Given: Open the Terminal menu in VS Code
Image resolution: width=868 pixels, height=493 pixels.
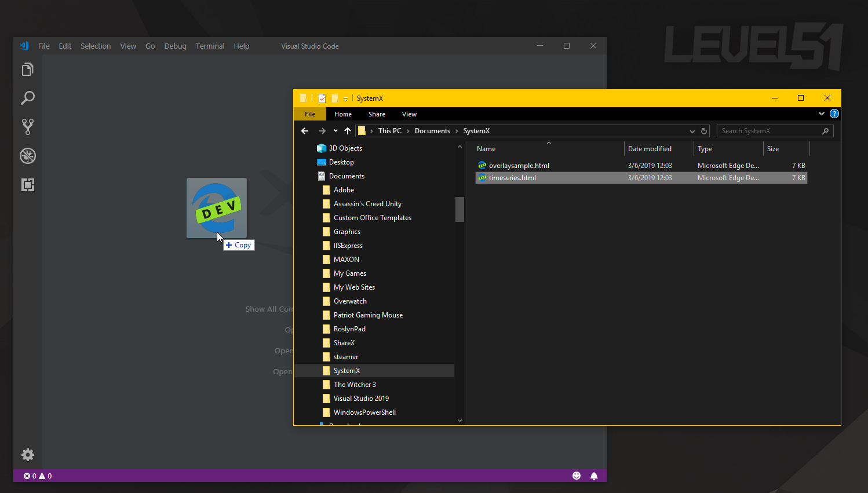Looking at the screenshot, I should click(210, 46).
